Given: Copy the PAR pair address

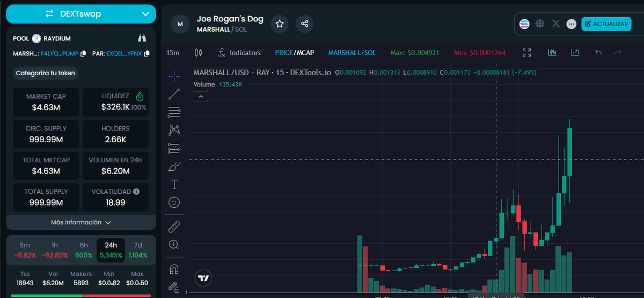Looking at the screenshot, I should pos(147,54).
